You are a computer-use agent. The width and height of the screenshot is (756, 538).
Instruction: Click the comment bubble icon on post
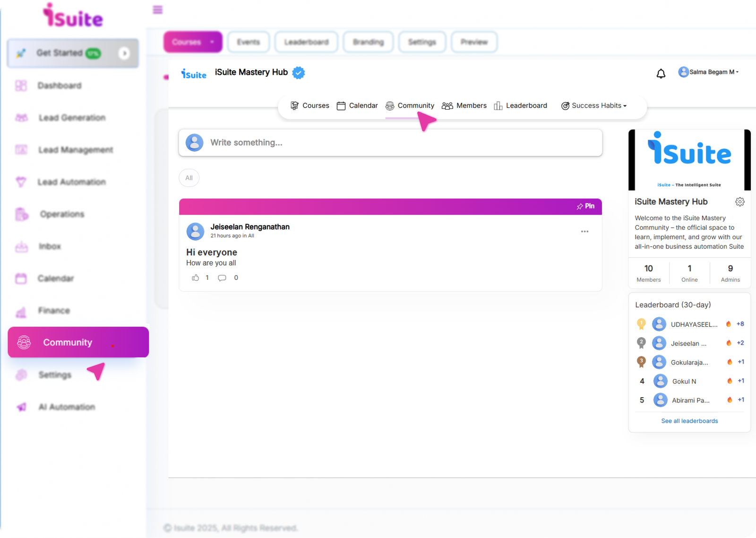222,278
